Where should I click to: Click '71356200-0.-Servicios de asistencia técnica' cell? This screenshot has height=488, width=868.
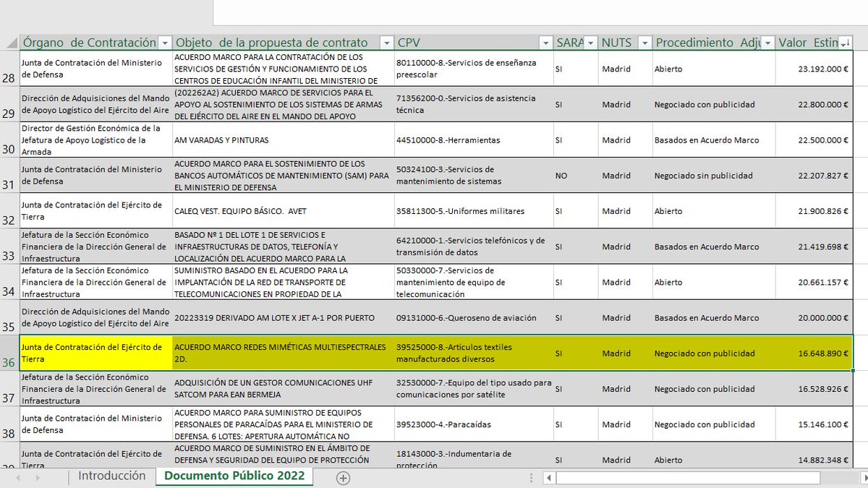pyautogui.click(x=474, y=104)
